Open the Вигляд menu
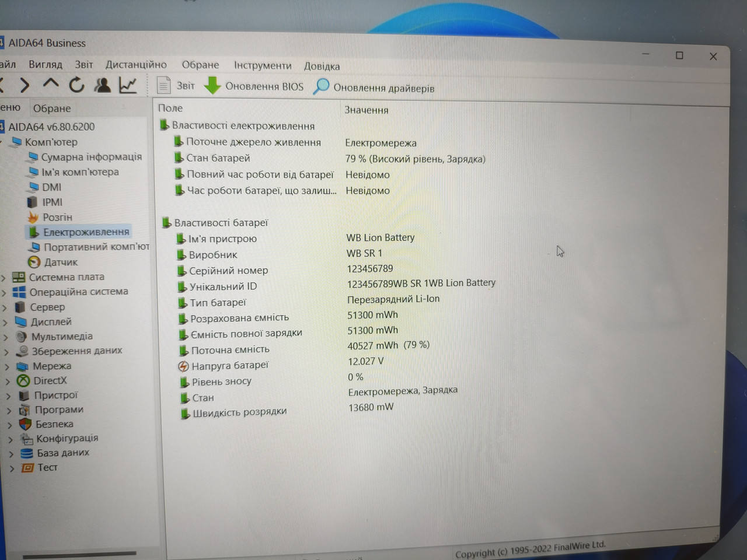The width and height of the screenshot is (747, 560). 46,64
